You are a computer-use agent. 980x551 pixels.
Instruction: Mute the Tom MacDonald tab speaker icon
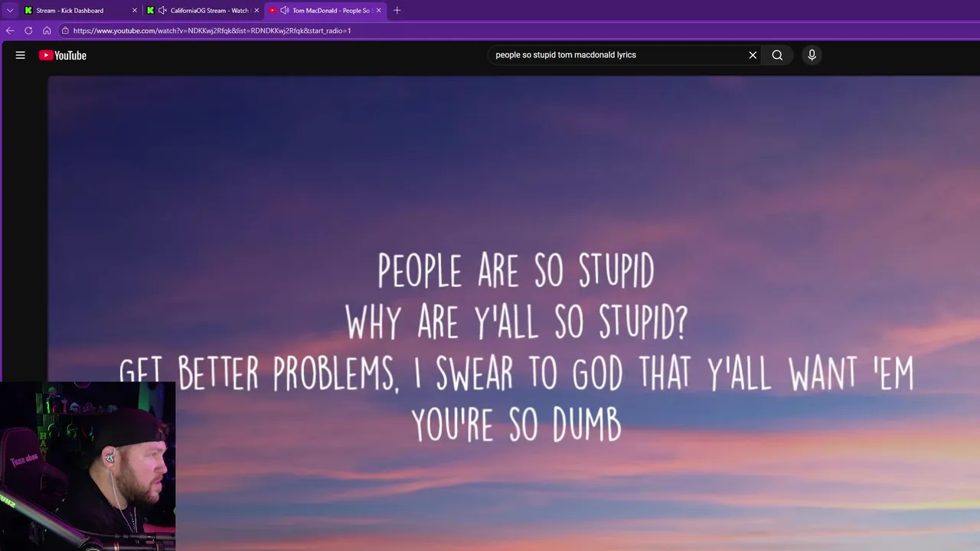284,11
